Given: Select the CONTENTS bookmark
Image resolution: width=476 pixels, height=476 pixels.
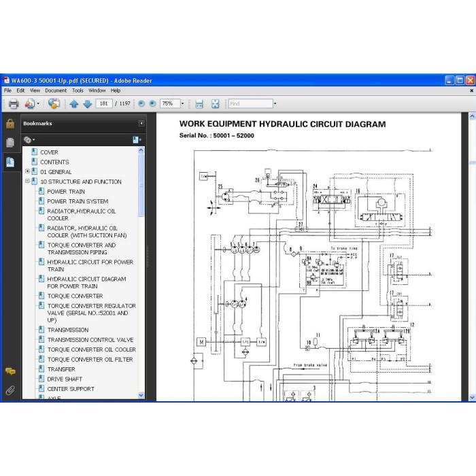Looking at the screenshot, I should pos(54,162).
